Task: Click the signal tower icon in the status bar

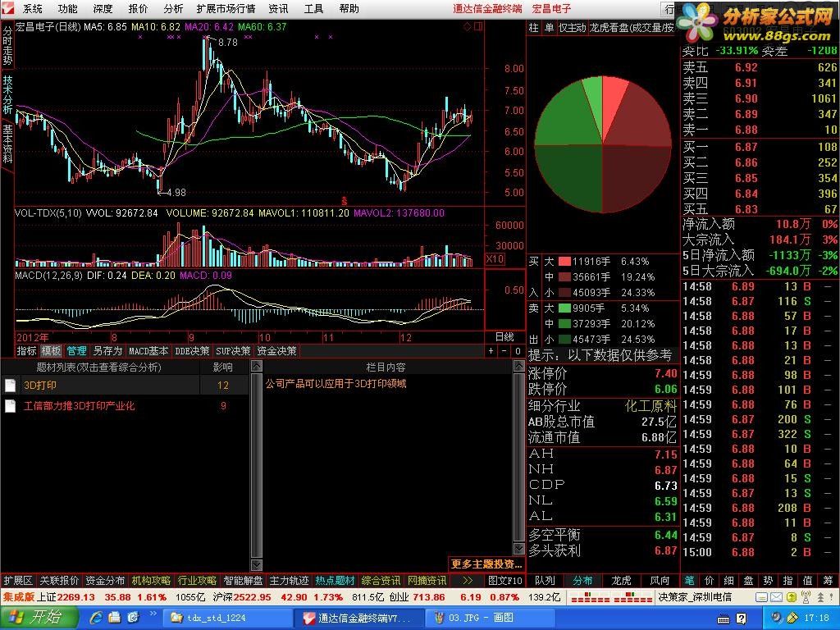Action: pos(806,597)
